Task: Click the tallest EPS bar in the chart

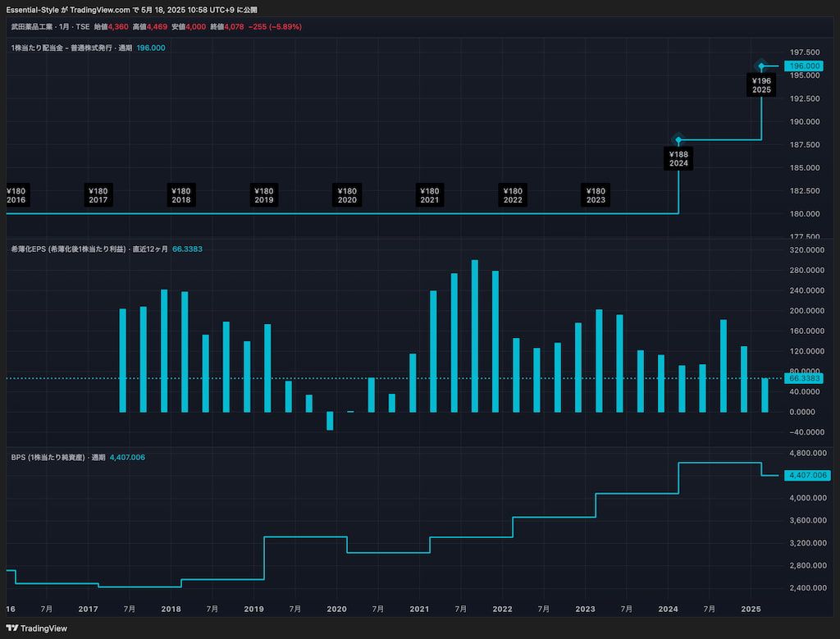Action: [x=475, y=336]
